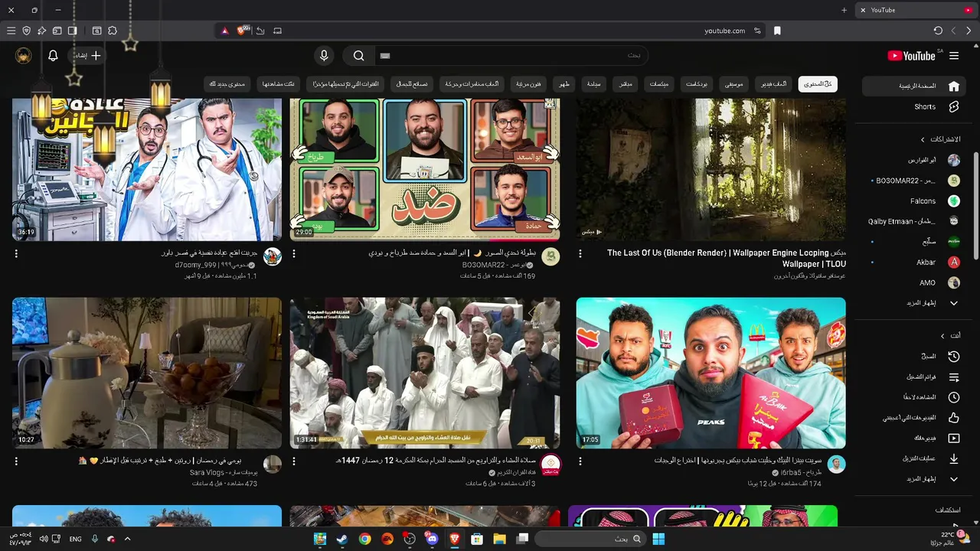
Task: Open Playlists in the sidebar
Action: coord(914,377)
